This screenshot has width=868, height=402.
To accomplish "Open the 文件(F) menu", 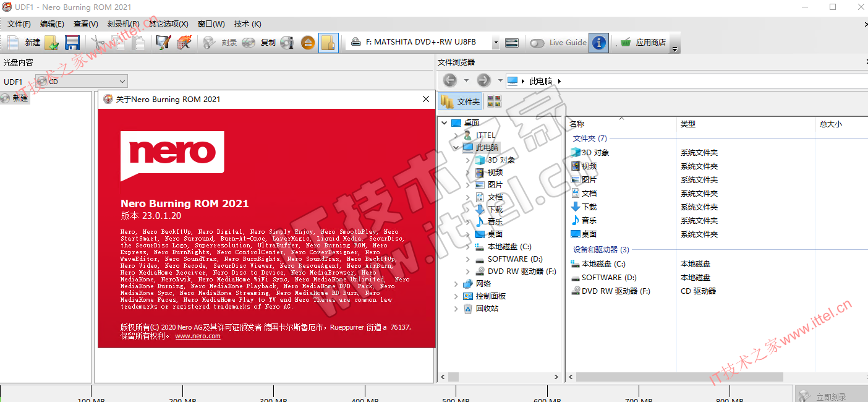I will coord(19,24).
